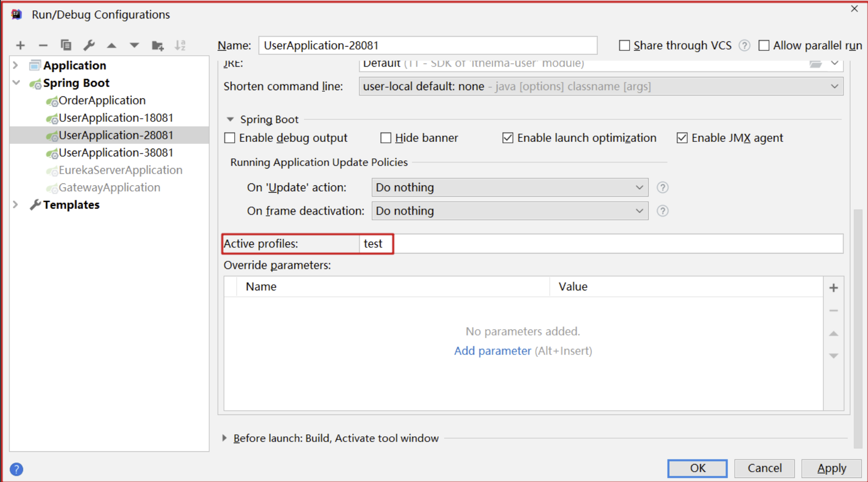Create new folder for configurations

click(158, 46)
